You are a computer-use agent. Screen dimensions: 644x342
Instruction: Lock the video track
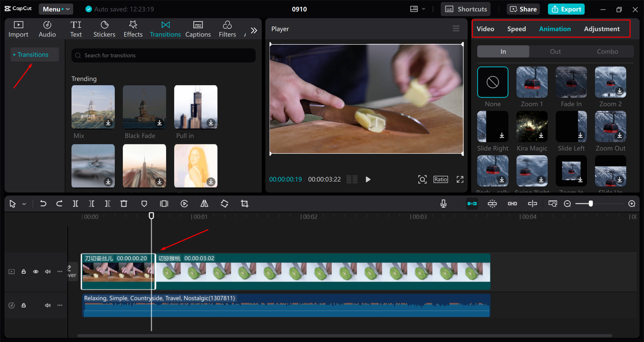click(x=24, y=271)
